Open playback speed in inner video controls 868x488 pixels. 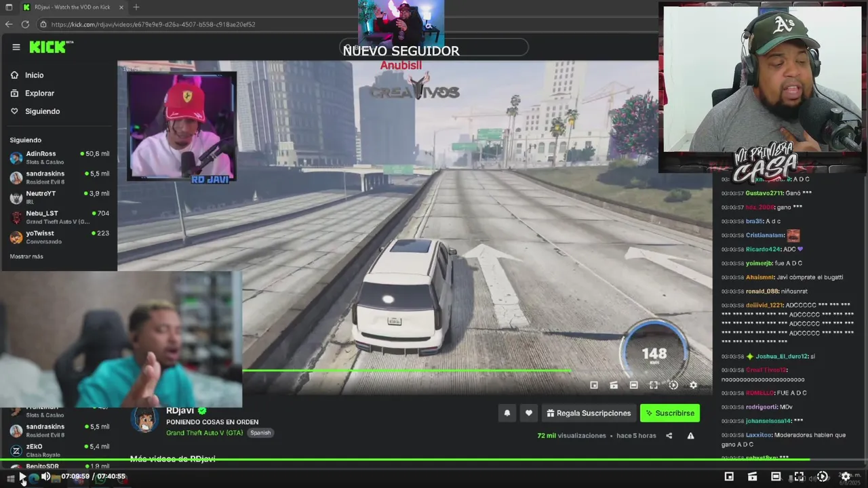coord(673,385)
